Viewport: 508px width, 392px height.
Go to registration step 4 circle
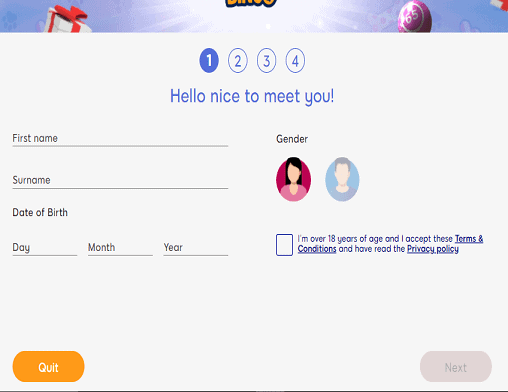pos(295,61)
